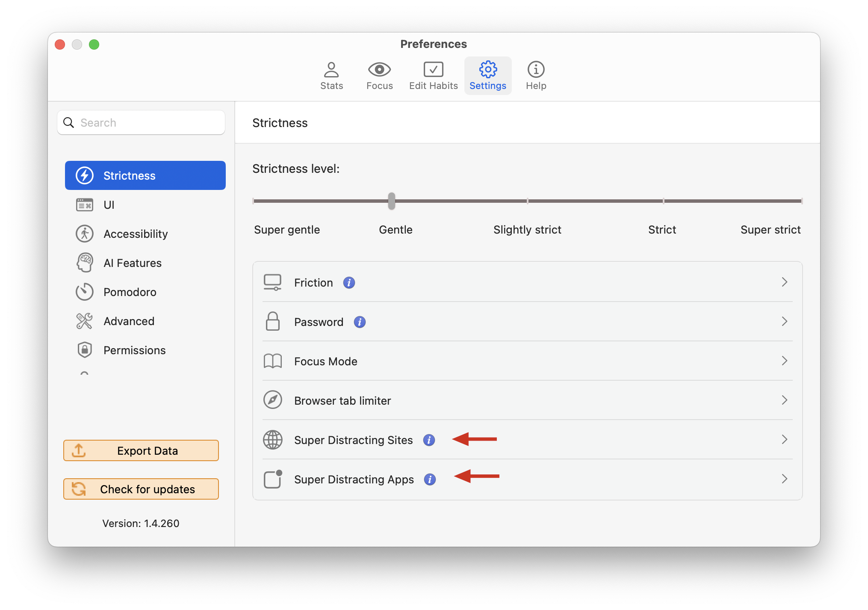Image resolution: width=868 pixels, height=610 pixels.
Task: Open Permissions settings
Action: pyautogui.click(x=145, y=350)
